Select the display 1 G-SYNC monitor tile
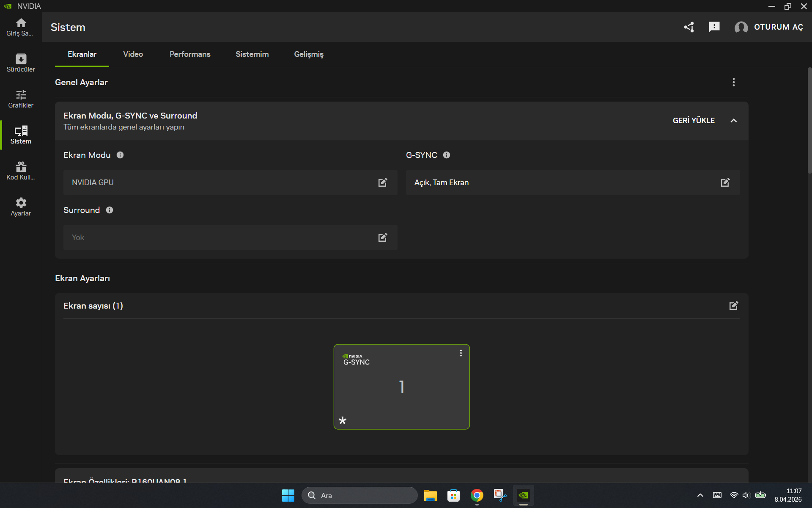This screenshot has height=508, width=812. click(401, 387)
